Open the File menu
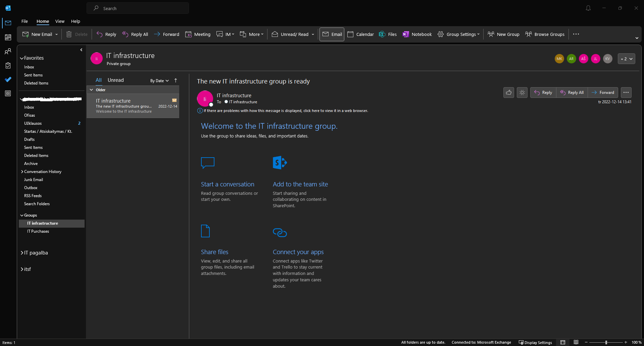Screen dimensions: 644x346 [24, 21]
